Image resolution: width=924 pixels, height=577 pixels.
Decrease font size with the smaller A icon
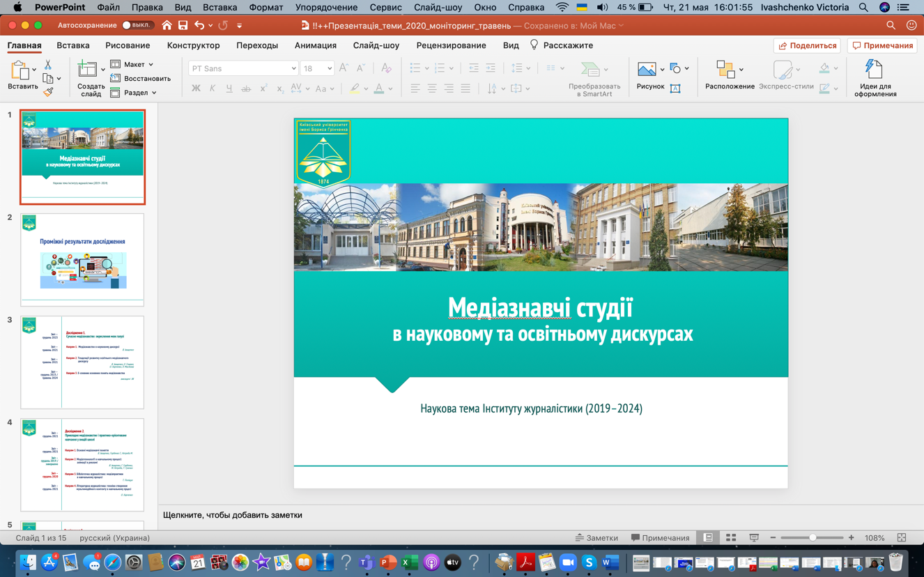coord(360,68)
